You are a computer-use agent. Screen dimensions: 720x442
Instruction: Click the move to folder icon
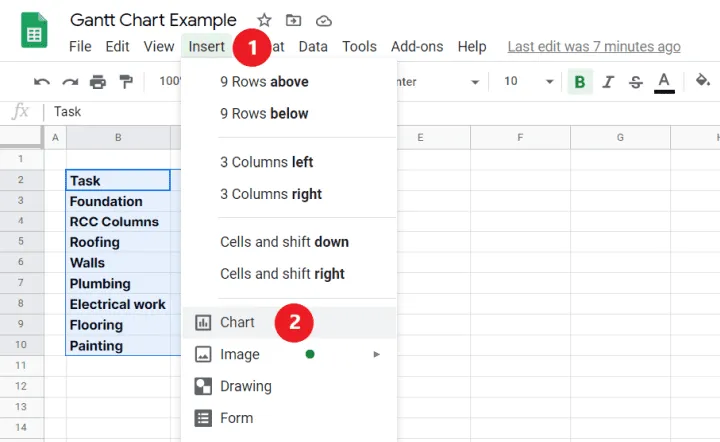click(x=293, y=20)
